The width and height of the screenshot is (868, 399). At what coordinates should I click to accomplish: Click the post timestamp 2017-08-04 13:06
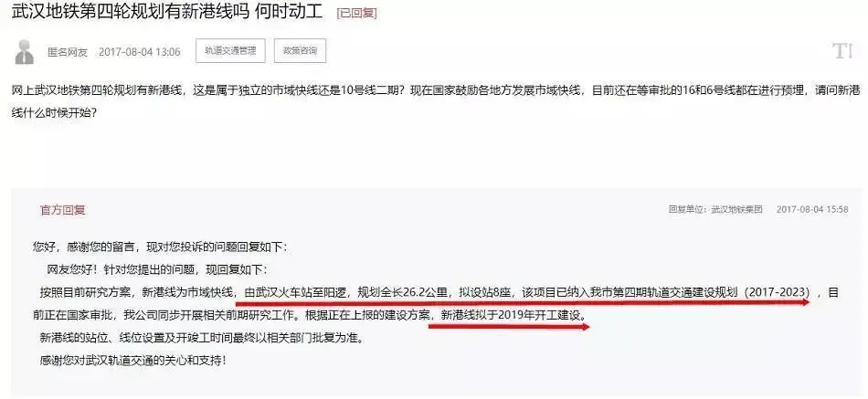click(140, 52)
